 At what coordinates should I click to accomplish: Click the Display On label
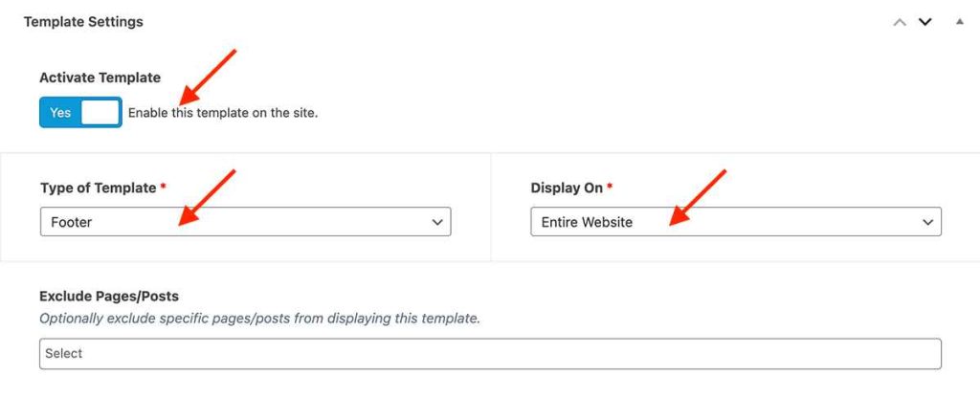click(x=567, y=188)
